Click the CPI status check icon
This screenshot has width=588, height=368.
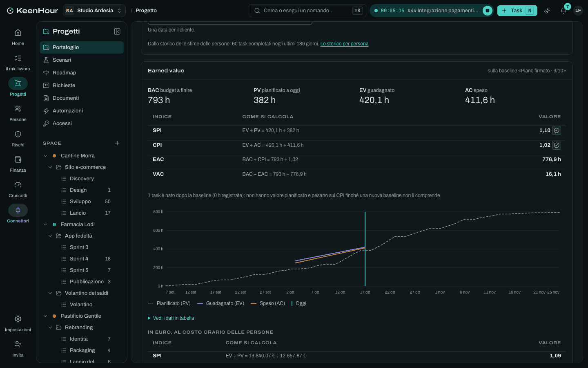pos(557,145)
